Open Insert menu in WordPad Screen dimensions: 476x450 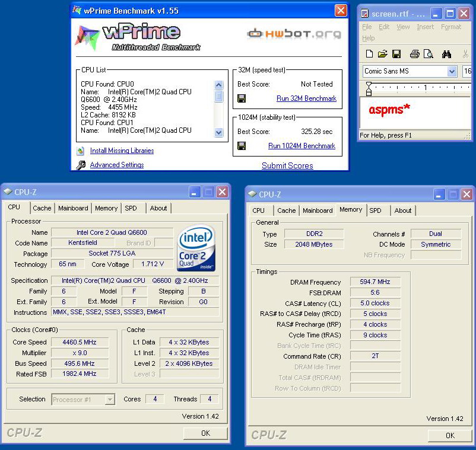(x=425, y=27)
